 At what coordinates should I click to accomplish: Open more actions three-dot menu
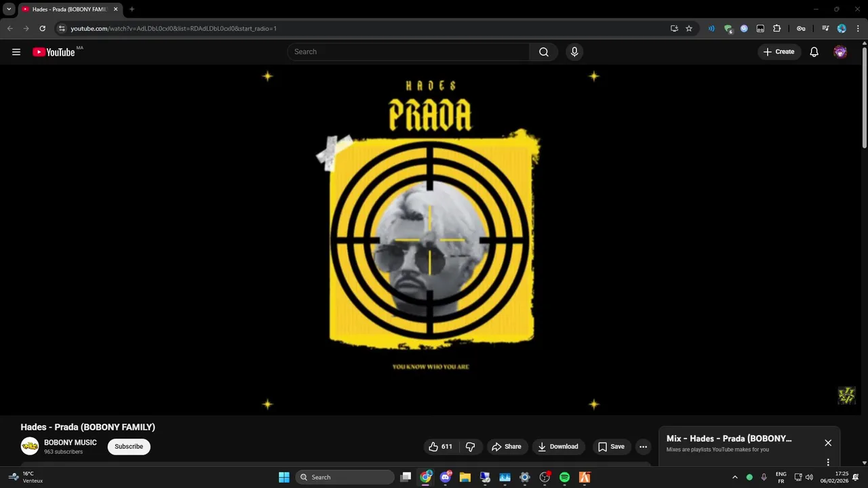(643, 447)
